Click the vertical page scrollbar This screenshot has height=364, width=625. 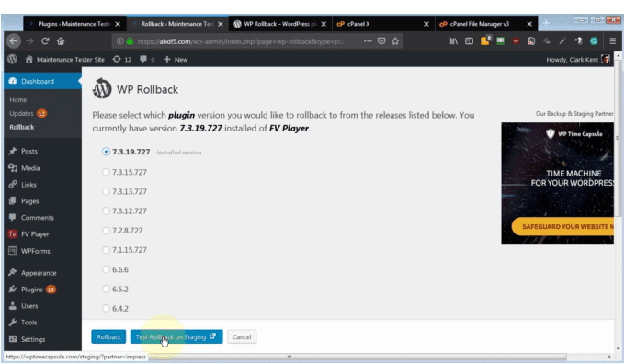tap(618, 138)
